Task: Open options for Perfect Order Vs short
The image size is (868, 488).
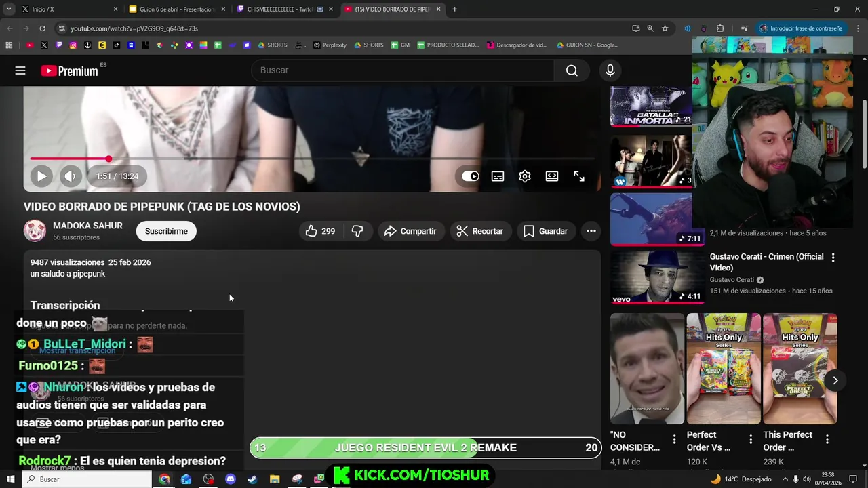Action: (x=751, y=440)
